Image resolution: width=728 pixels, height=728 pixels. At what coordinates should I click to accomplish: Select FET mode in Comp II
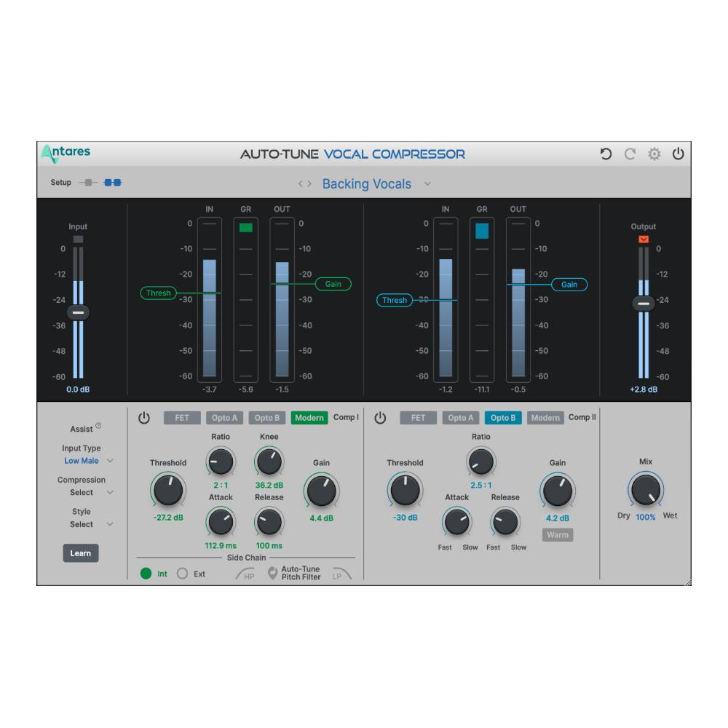point(419,418)
